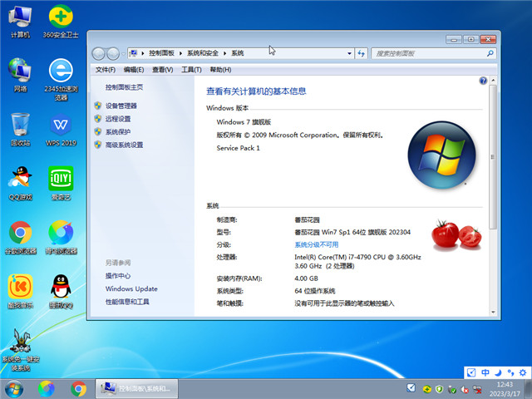
Task: Click the safely remove hardware tray icon
Action: pyautogui.click(x=452, y=390)
